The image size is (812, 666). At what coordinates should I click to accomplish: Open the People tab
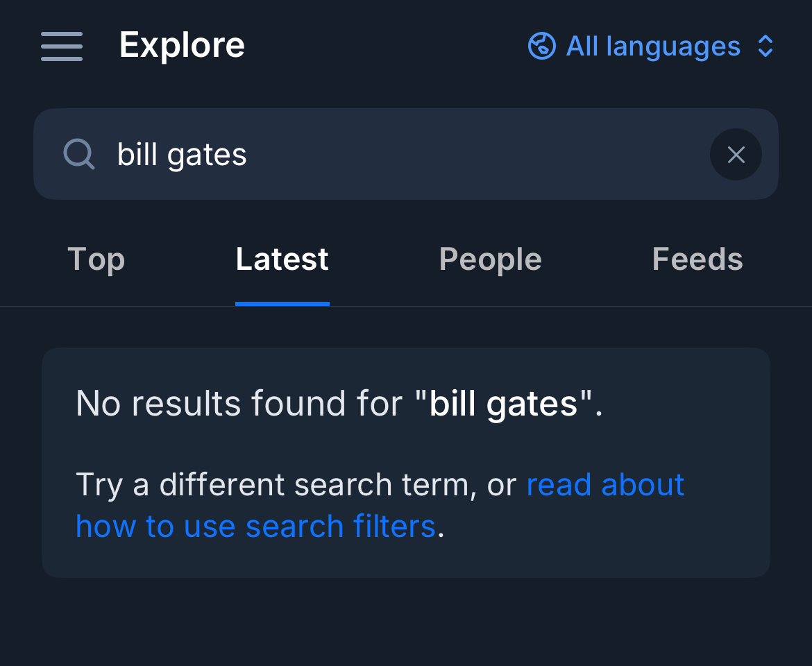coord(490,259)
